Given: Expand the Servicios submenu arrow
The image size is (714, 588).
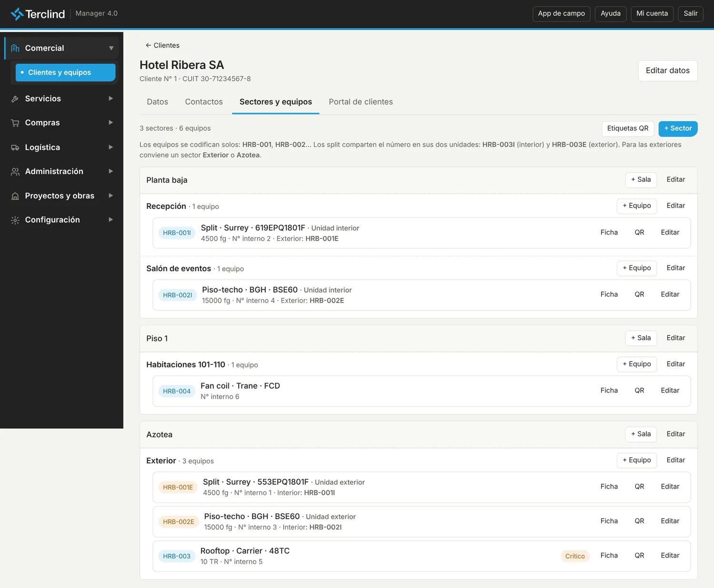Looking at the screenshot, I should [x=111, y=98].
